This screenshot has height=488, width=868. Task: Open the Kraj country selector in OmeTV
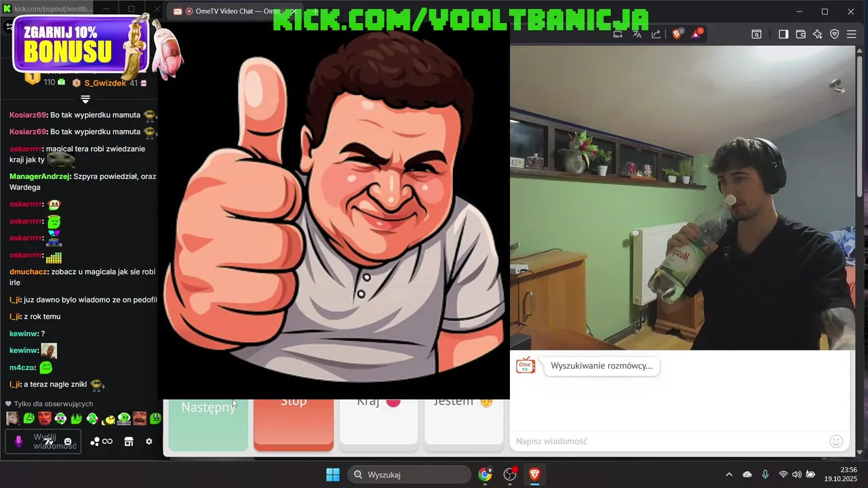pos(378,424)
